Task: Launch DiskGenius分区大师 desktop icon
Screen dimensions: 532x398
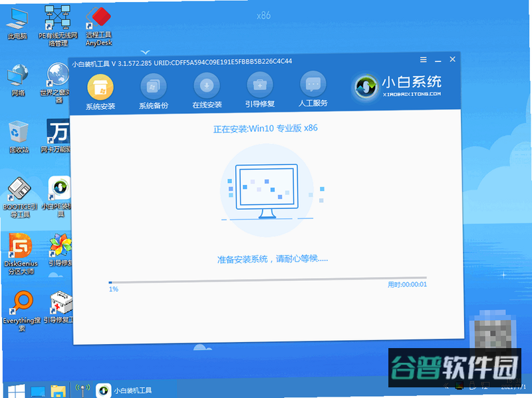Action: pyautogui.click(x=21, y=254)
